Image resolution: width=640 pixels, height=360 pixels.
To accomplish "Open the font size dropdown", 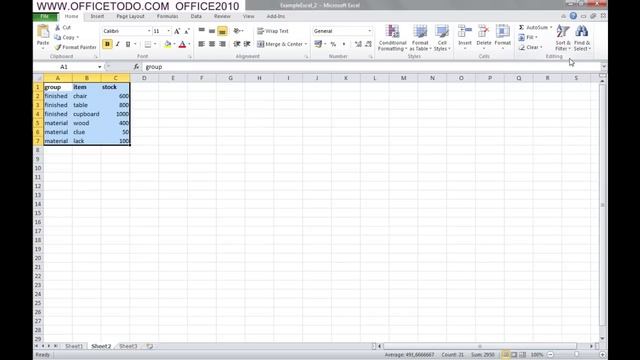I will tap(169, 31).
